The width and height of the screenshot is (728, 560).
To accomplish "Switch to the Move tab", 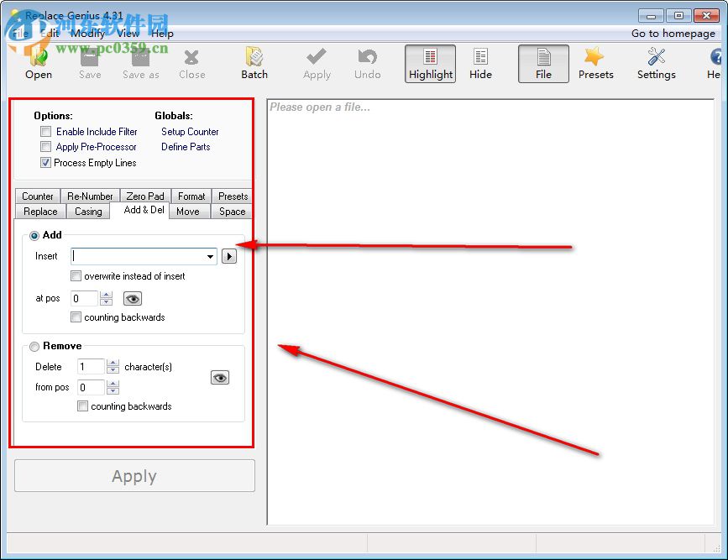I will (188, 212).
